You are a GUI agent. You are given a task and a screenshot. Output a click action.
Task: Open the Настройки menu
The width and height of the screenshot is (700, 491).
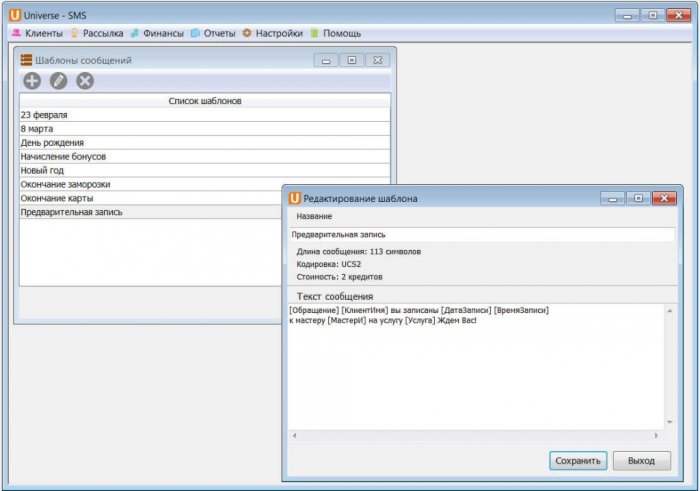point(272,33)
